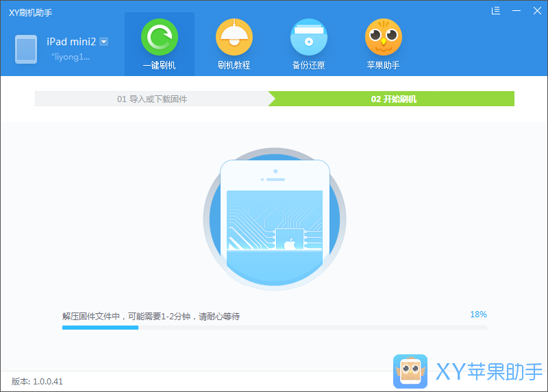Click the 版本: 1.0.0.41 version text

coord(37,382)
